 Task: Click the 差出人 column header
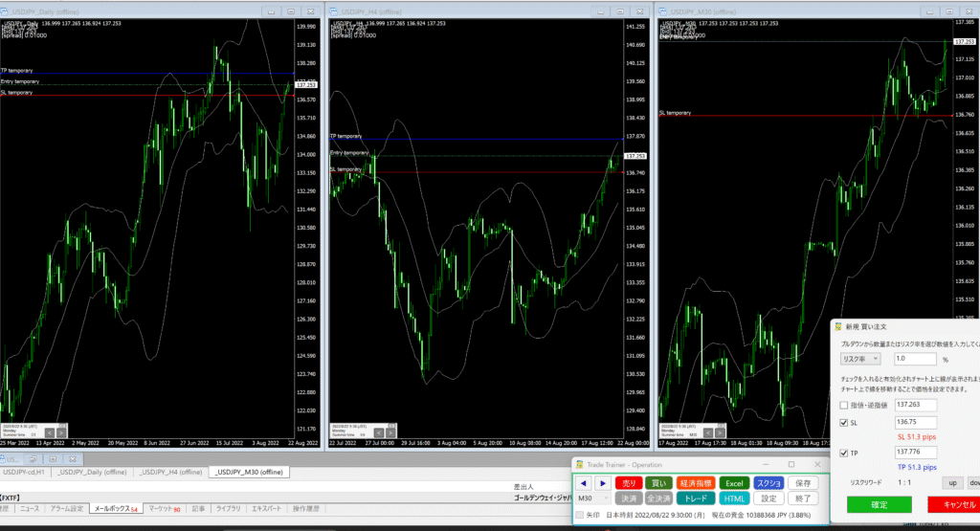(x=523, y=487)
